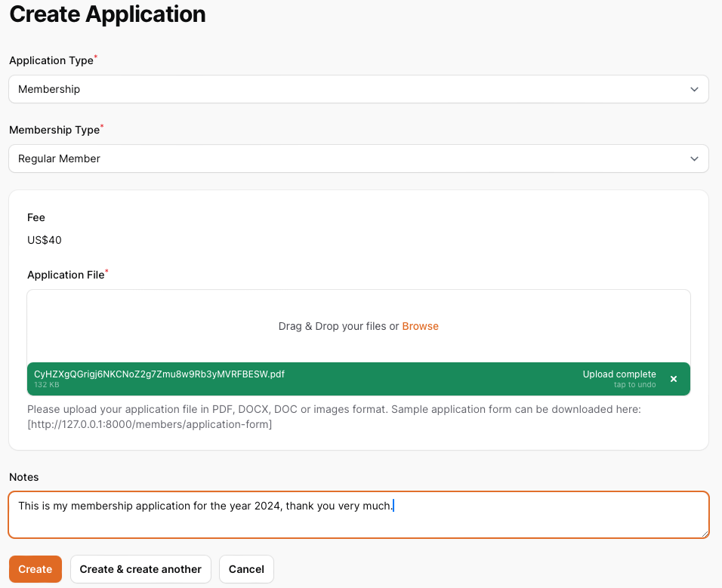
Task: Click the Application Type dropdown chevron
Action: tap(694, 88)
